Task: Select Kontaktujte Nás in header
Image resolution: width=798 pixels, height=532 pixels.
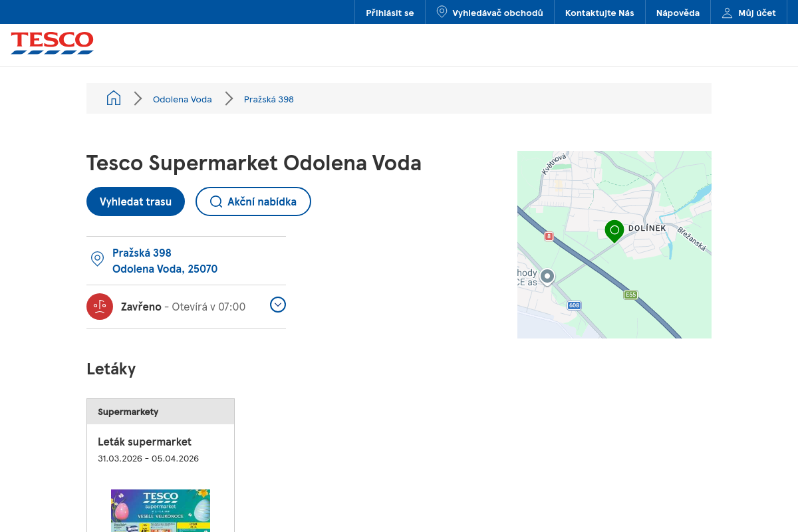Action: pyautogui.click(x=599, y=13)
